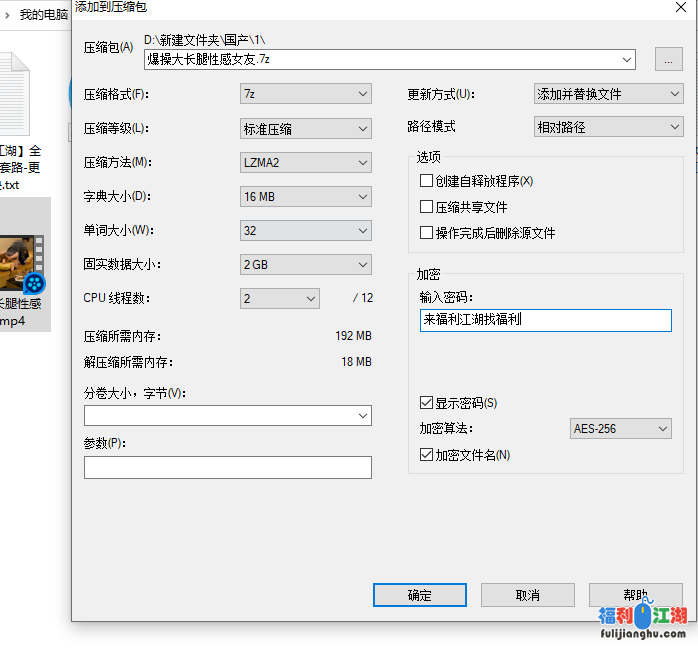
Task: Expand the 字典大小 dropdown showing 16 MB
Action: point(306,197)
